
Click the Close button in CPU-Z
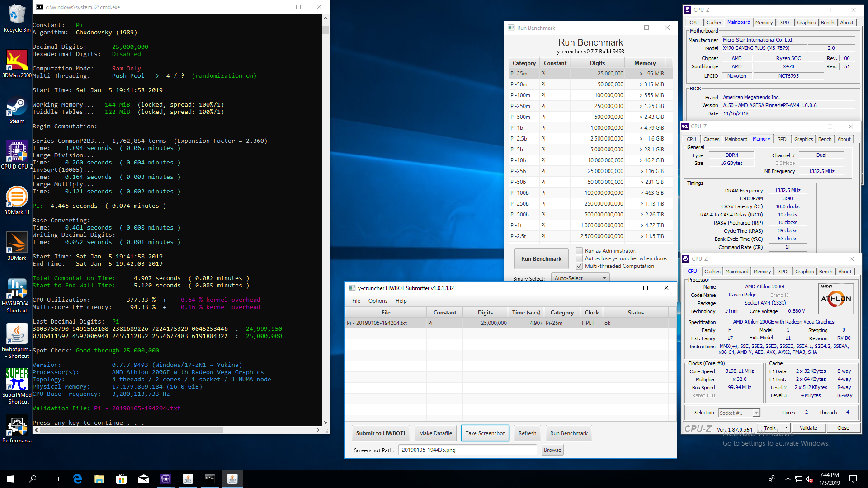843,428
